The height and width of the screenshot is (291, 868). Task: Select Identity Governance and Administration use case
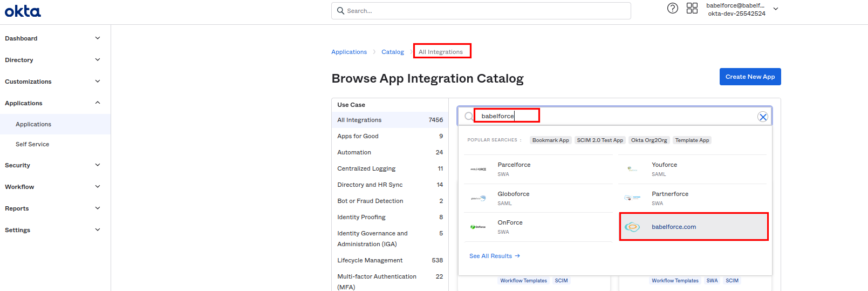click(x=390, y=239)
